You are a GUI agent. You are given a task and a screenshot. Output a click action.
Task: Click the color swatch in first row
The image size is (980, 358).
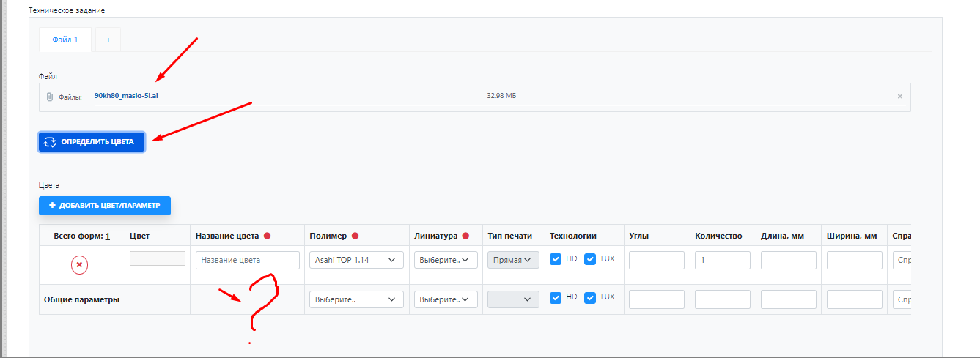[x=158, y=258]
